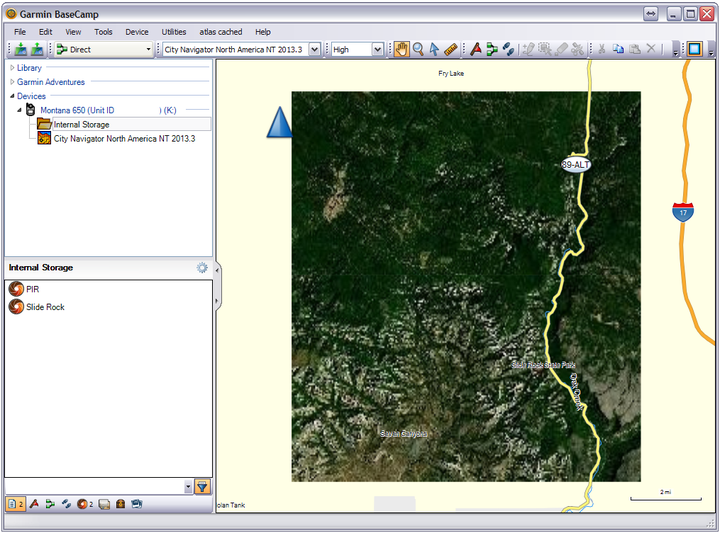Click the Internal Storage gear options icon
Viewport: 720px width, 533px height.
pyautogui.click(x=202, y=268)
